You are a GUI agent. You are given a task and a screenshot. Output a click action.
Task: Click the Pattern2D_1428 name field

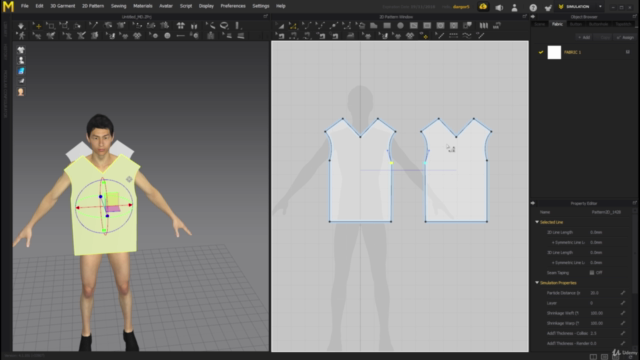(x=606, y=212)
